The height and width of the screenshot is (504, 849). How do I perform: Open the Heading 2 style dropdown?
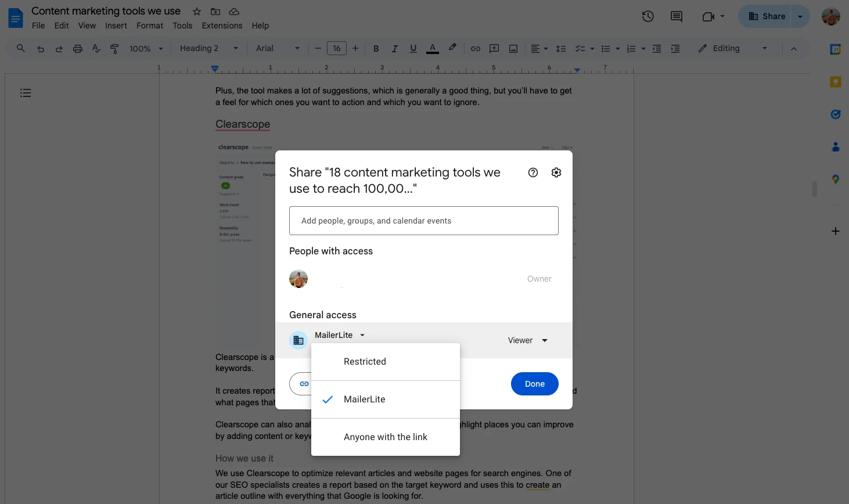tap(208, 49)
